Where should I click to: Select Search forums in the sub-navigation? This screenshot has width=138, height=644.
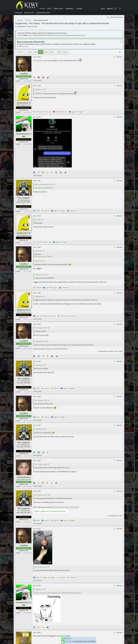[29, 13]
